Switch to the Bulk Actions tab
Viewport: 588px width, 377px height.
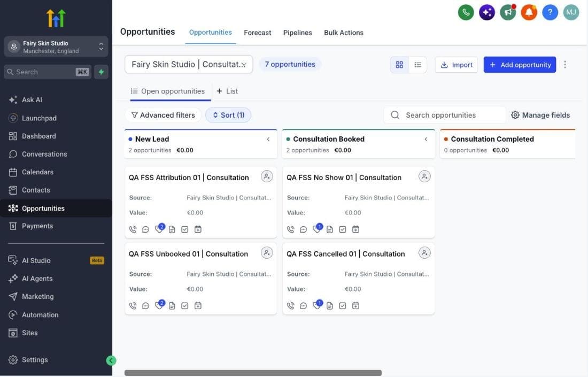344,33
